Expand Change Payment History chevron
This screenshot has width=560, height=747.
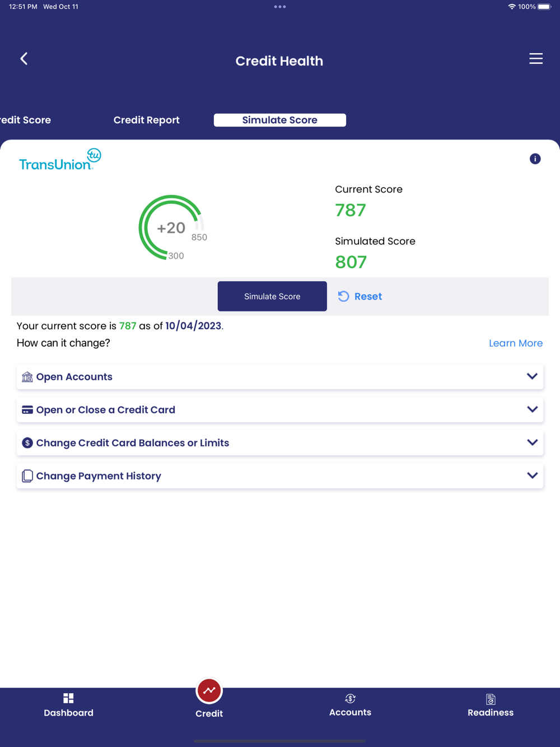[532, 475]
